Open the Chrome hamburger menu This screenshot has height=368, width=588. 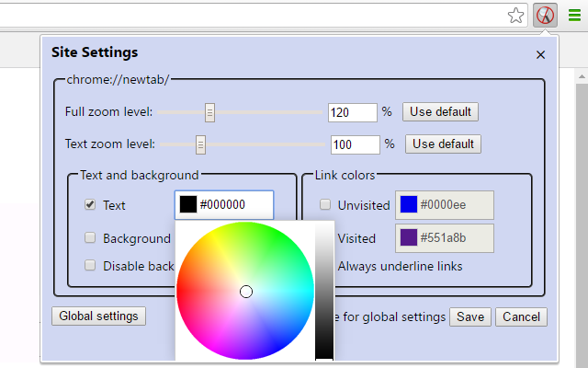pyautogui.click(x=574, y=16)
